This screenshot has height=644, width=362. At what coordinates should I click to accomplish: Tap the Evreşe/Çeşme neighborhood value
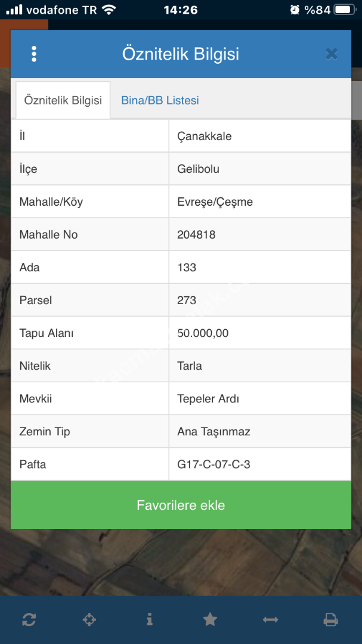215,202
